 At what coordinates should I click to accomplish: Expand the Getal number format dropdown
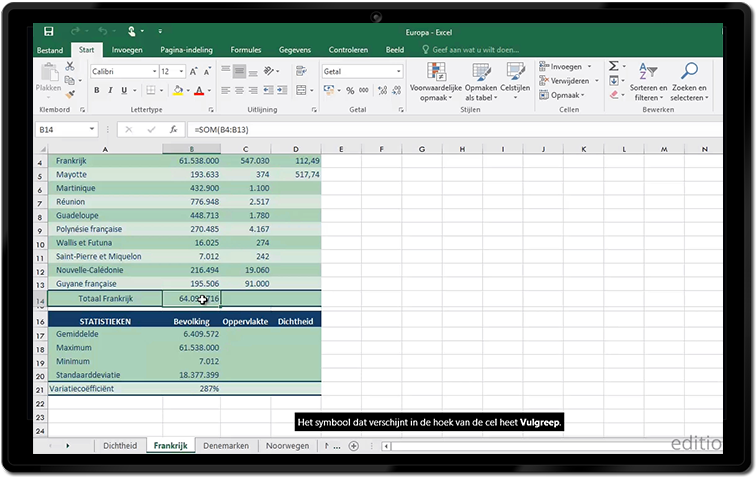click(x=398, y=72)
